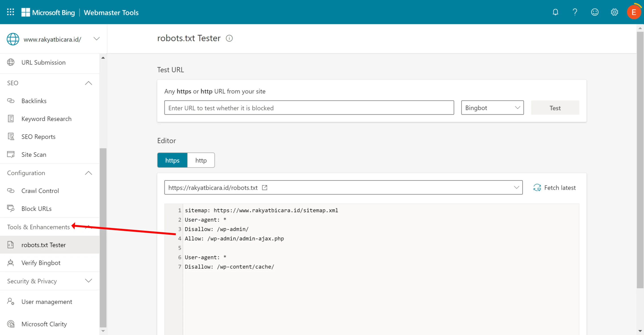Click the Site Scan icon
Image resolution: width=644 pixels, height=335 pixels.
coord(11,154)
